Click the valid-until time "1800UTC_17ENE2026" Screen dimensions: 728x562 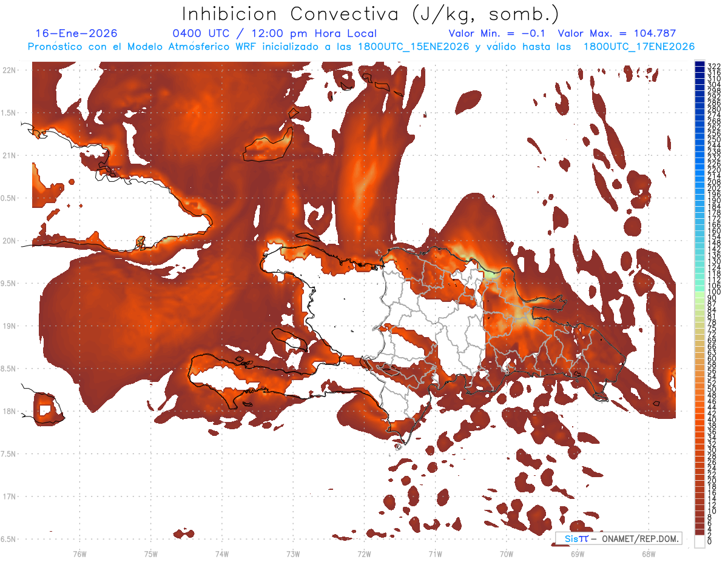pyautogui.click(x=639, y=47)
